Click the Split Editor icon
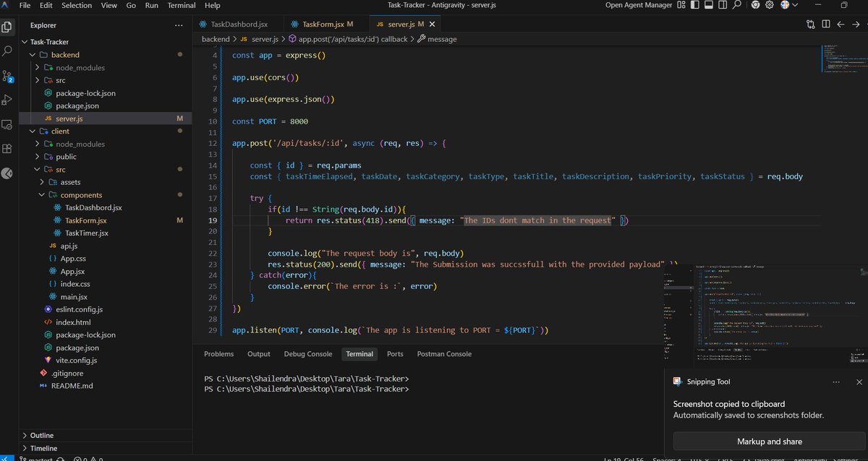The height and width of the screenshot is (461, 868). coord(825,24)
